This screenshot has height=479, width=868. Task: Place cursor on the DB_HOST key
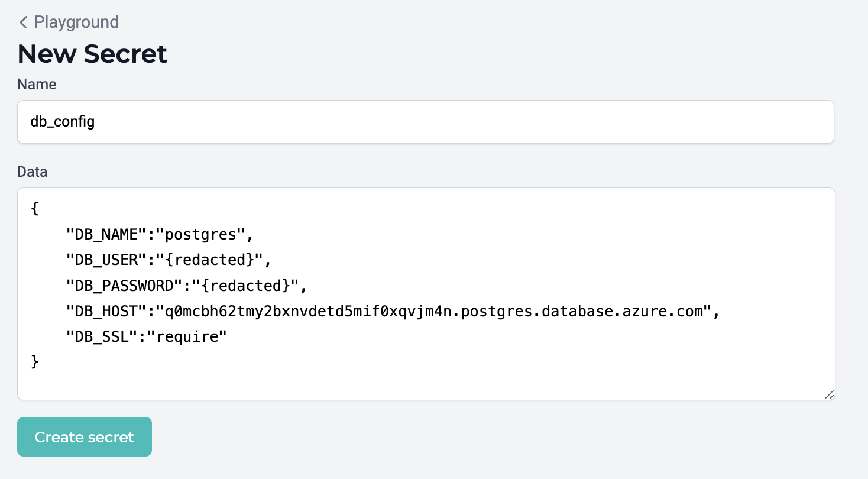click(106, 311)
